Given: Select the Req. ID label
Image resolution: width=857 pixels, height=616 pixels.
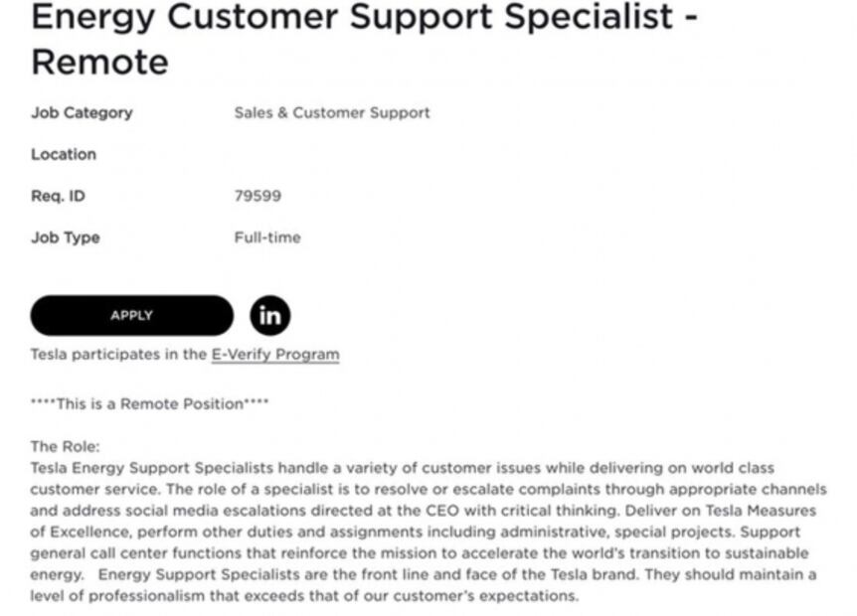Looking at the screenshot, I should tap(58, 196).
